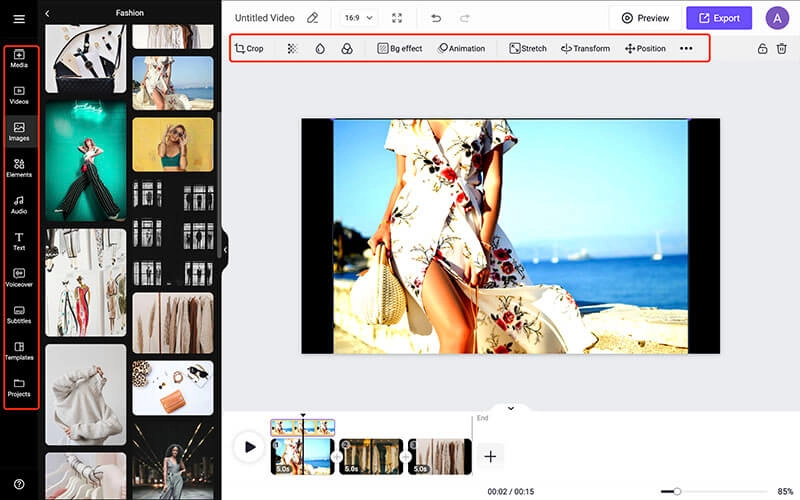Click the Export button
Screen dimensions: 800x500
coord(719,18)
